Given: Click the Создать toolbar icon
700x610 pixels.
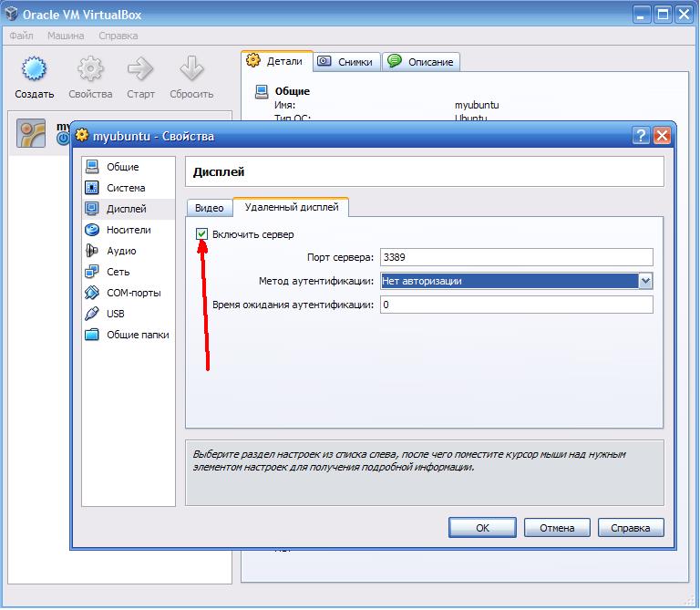Looking at the screenshot, I should (x=34, y=68).
